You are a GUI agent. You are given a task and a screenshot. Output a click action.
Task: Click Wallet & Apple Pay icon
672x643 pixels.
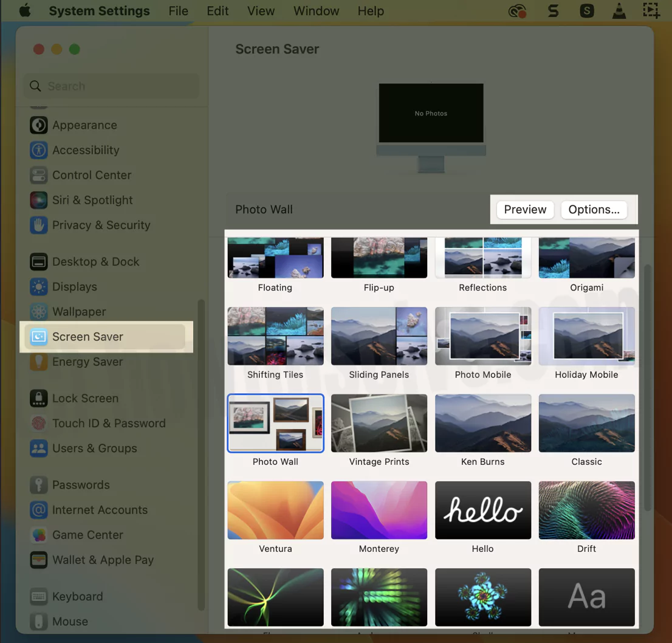point(38,560)
